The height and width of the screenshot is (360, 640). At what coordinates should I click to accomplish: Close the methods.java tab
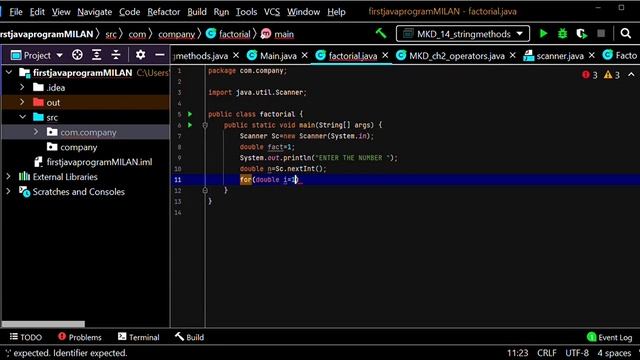pos(236,55)
